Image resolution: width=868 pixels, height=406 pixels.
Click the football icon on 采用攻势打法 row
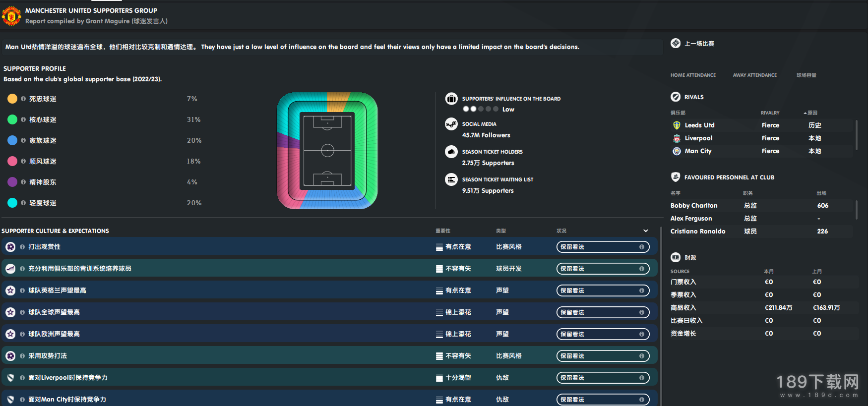pos(10,356)
